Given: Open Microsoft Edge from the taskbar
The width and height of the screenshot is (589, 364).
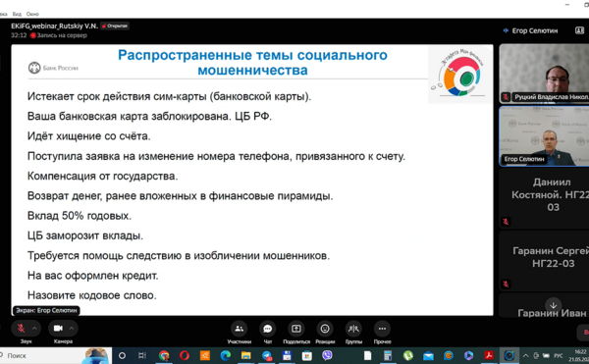Looking at the screenshot, I should pos(226,355).
